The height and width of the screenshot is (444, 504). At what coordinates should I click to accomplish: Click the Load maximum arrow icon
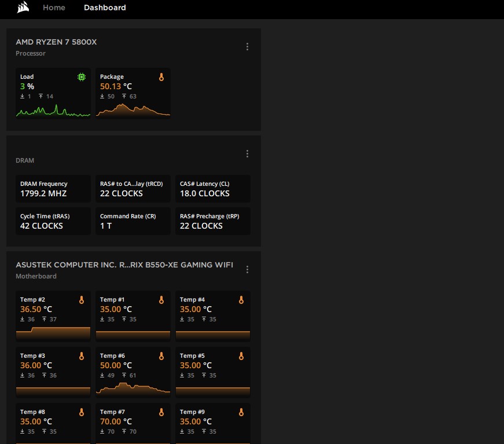(41, 96)
